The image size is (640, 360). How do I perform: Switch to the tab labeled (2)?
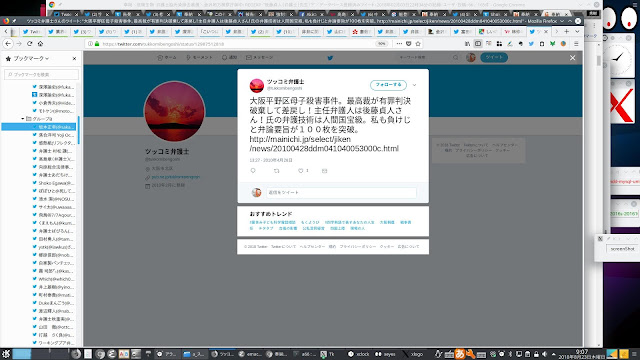pyautogui.click(x=260, y=31)
